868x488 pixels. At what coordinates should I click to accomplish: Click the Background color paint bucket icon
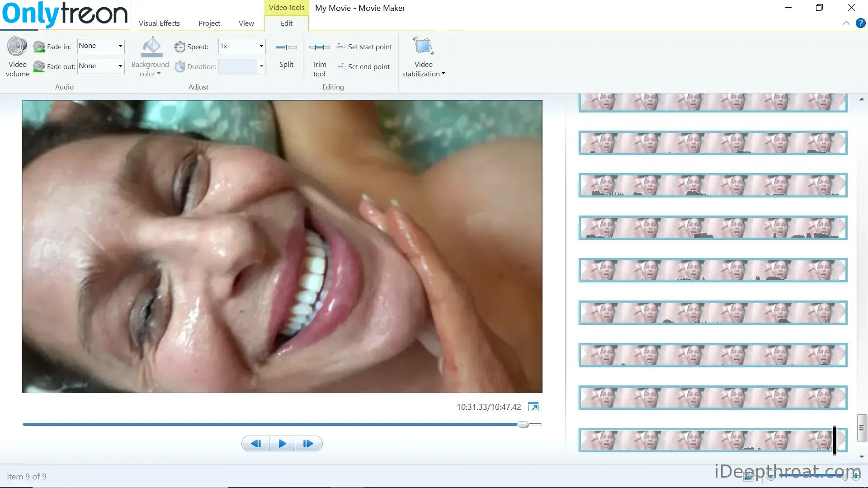click(152, 47)
